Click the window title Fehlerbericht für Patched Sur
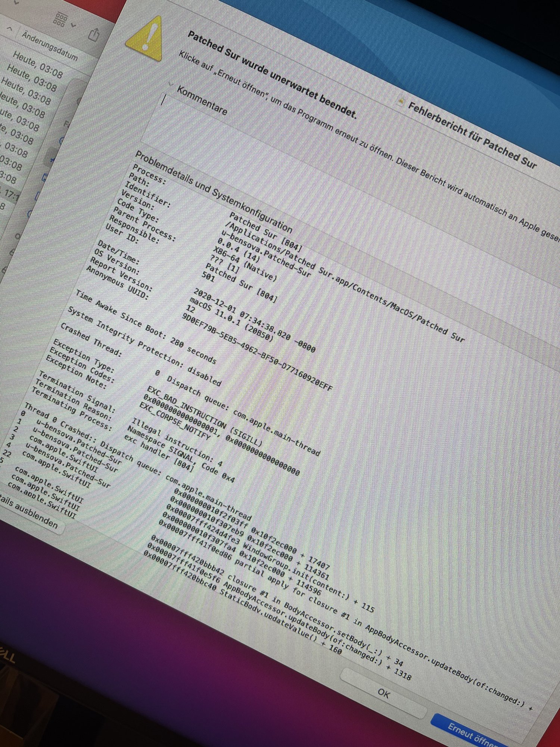 point(472,135)
